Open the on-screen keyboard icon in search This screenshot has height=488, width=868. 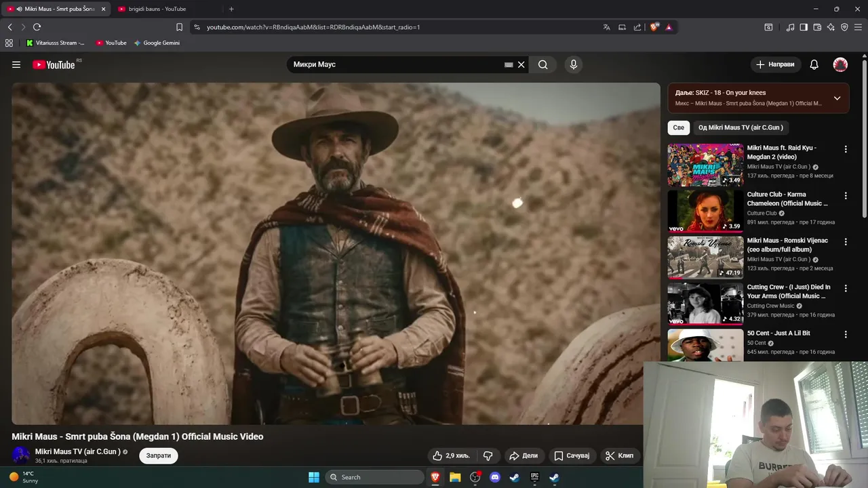click(509, 65)
